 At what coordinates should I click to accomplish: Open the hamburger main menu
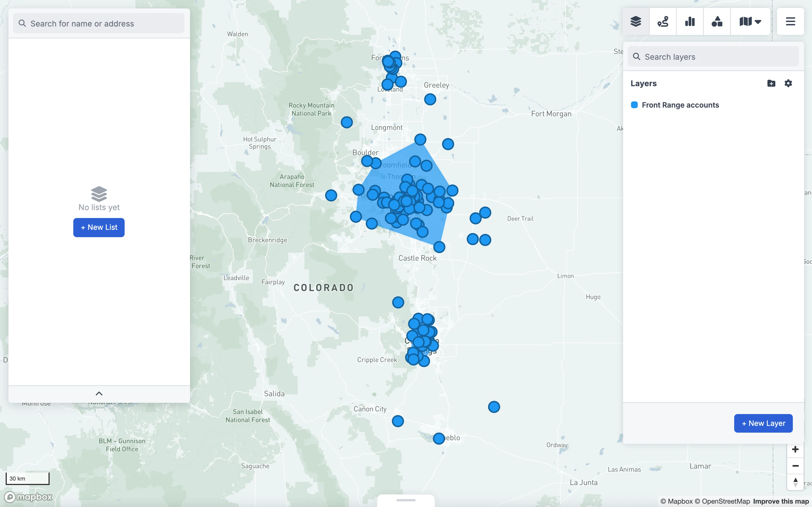(790, 21)
